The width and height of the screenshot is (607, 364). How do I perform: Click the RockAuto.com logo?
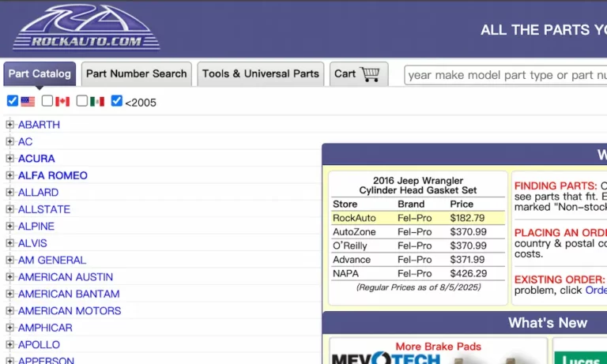click(x=86, y=27)
